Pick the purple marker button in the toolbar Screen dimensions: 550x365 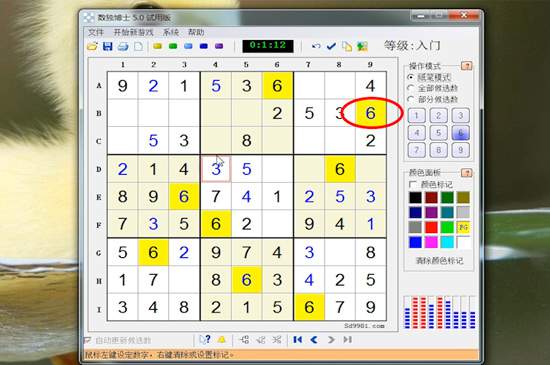point(219,46)
